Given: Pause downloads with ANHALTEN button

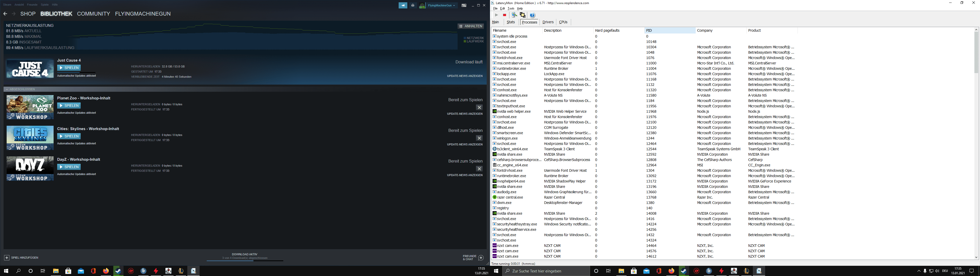Looking at the screenshot, I should tap(471, 26).
